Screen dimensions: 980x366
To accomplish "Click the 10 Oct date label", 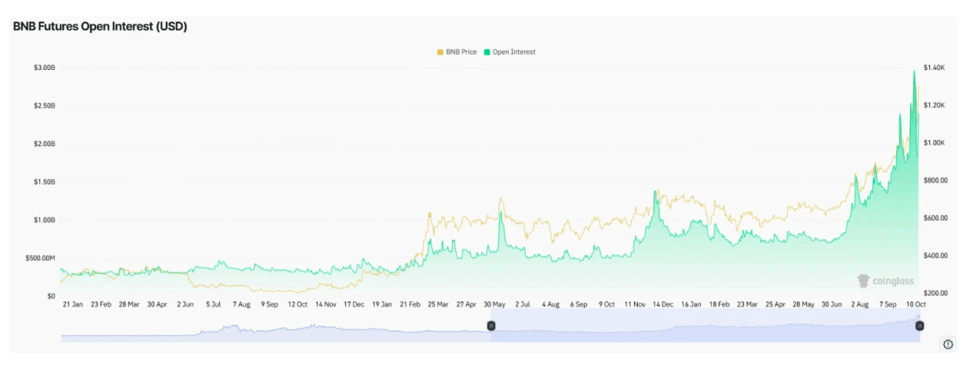I will (x=915, y=304).
